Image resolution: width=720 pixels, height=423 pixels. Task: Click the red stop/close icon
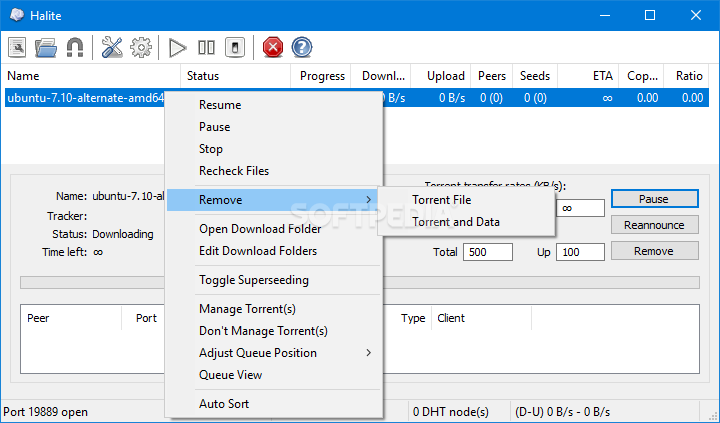point(273,47)
